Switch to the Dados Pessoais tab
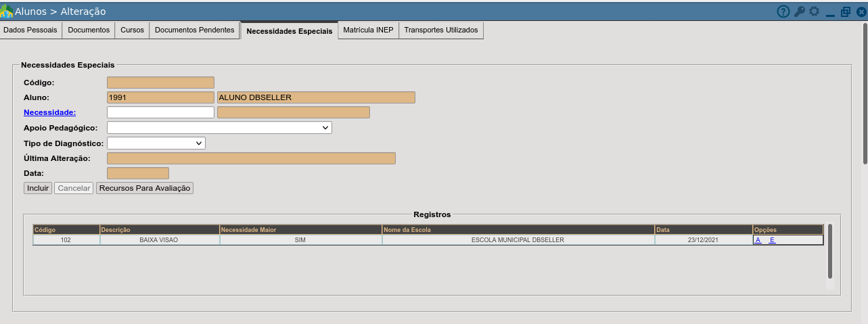868x324 pixels. [x=30, y=30]
